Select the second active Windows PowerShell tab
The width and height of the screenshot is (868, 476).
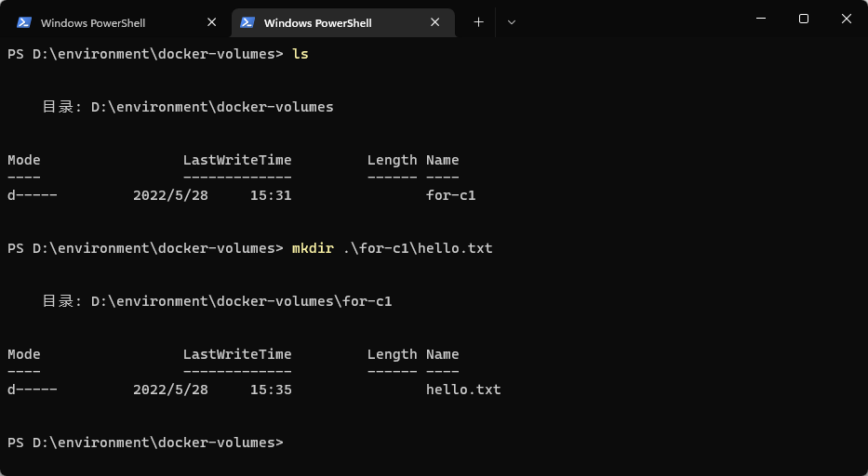pos(317,22)
